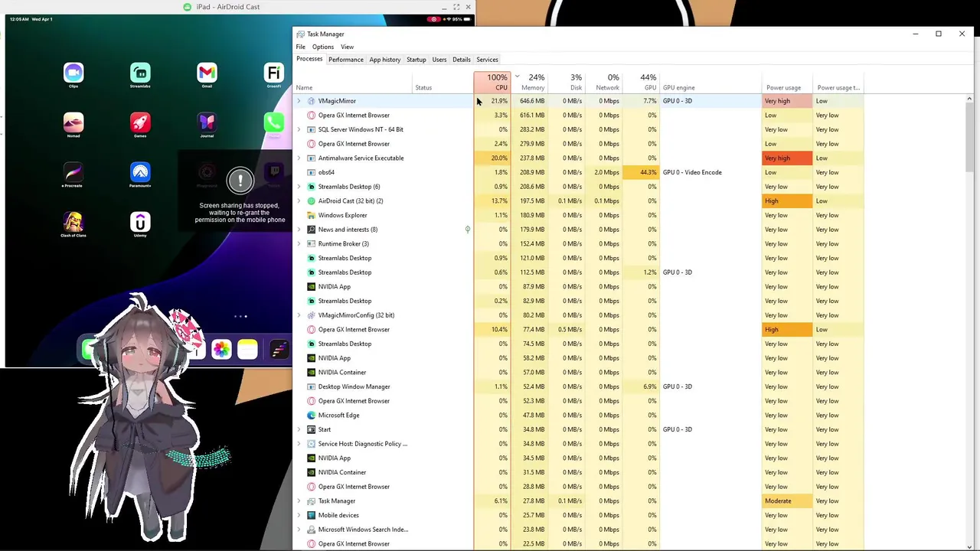The image size is (980, 551).
Task: Select the NVIDIA App row using 87.9 MB
Action: tap(578, 287)
